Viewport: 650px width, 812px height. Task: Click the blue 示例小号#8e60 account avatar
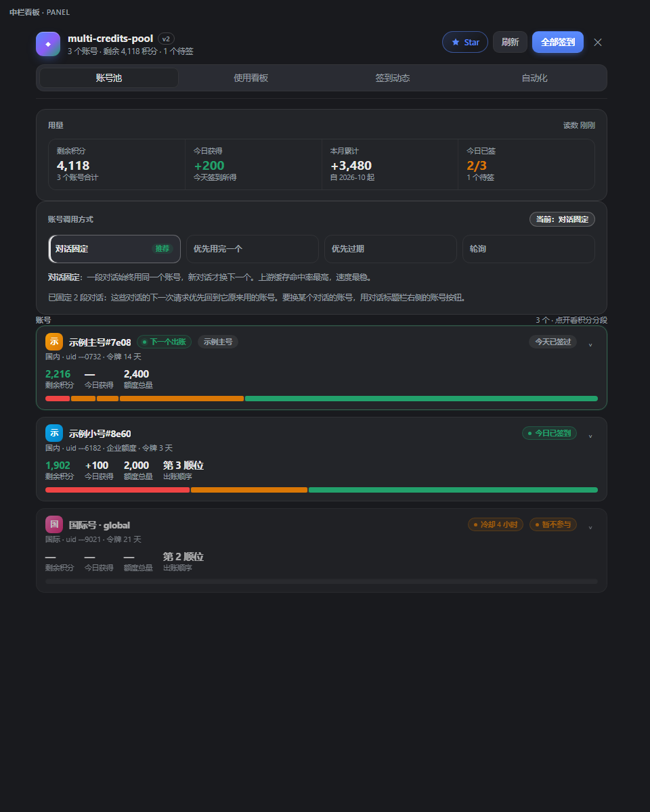54,433
